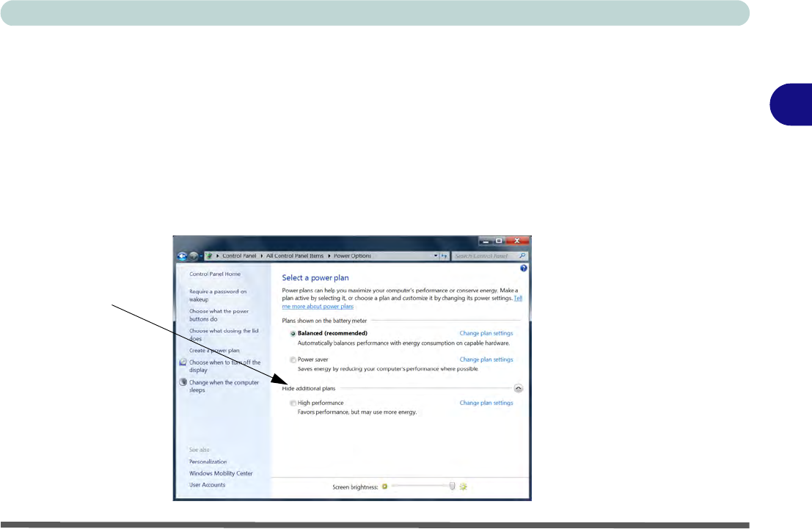Viewport: 812px width, 529px height.
Task: Click Create a power plan
Action: pos(214,351)
